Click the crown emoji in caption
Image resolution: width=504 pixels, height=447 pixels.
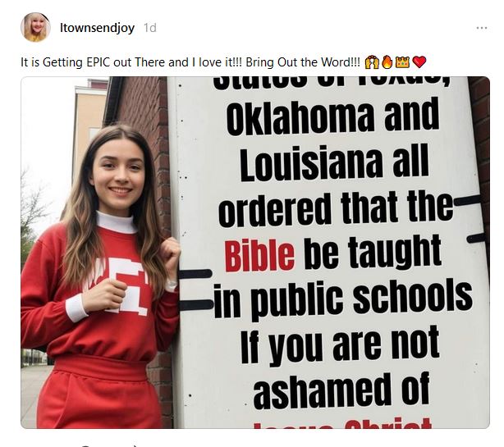tap(402, 62)
